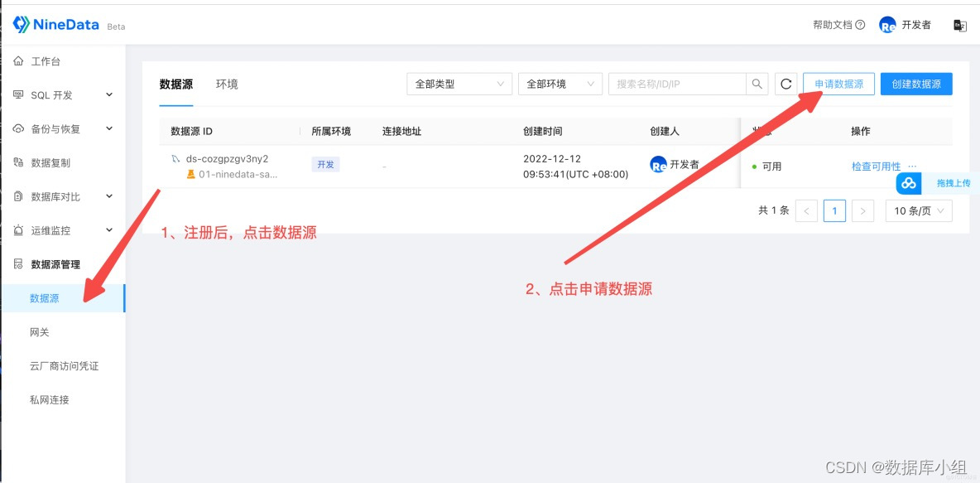The width and height of the screenshot is (980, 483).
Task: Click the 操作 column header
Action: (861, 132)
